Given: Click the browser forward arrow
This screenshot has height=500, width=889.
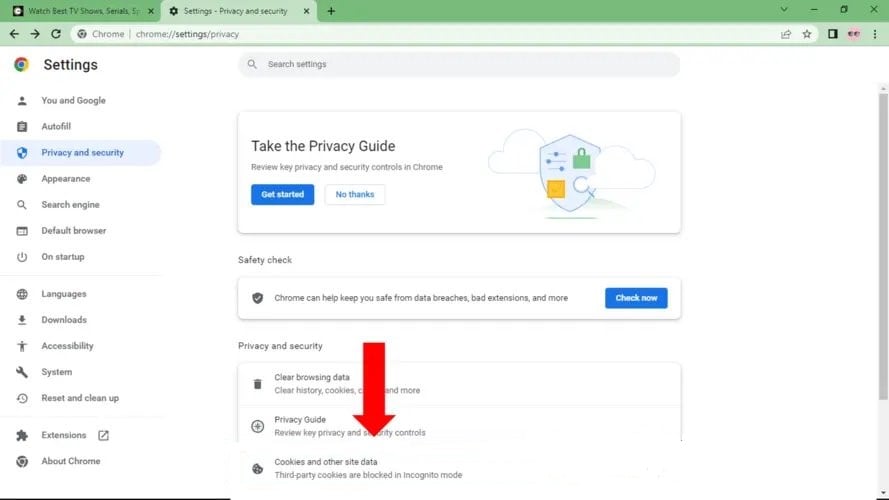Looking at the screenshot, I should tap(35, 34).
